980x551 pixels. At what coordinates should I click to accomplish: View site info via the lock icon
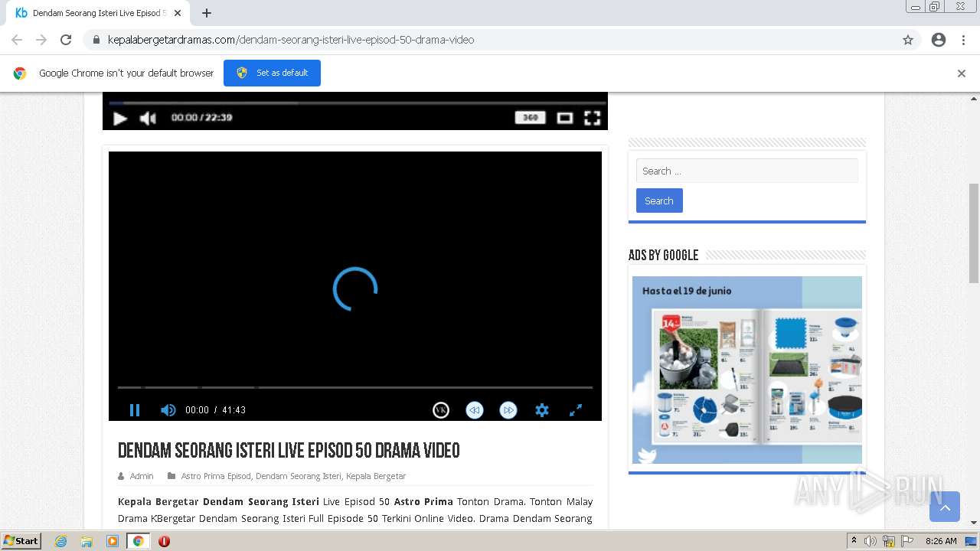(x=96, y=40)
